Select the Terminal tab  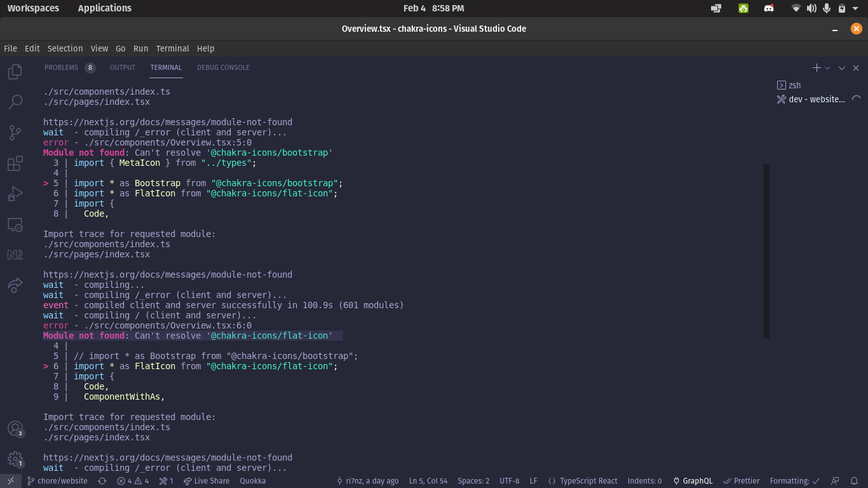[166, 67]
